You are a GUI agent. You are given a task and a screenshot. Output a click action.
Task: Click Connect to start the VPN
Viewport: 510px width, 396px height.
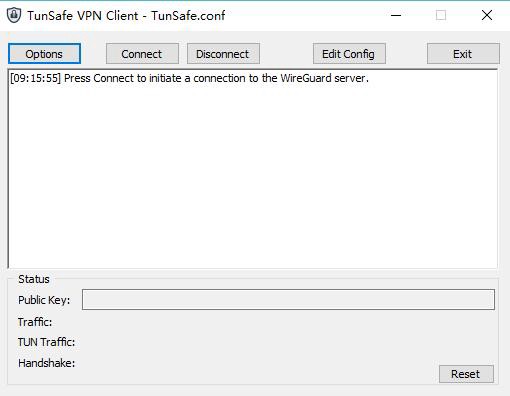click(142, 54)
